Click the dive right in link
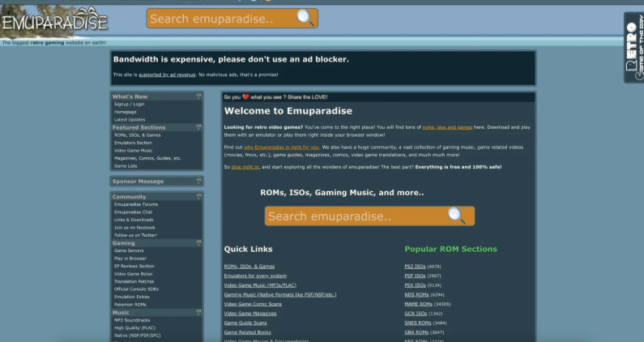The height and width of the screenshot is (342, 644). pos(245,167)
